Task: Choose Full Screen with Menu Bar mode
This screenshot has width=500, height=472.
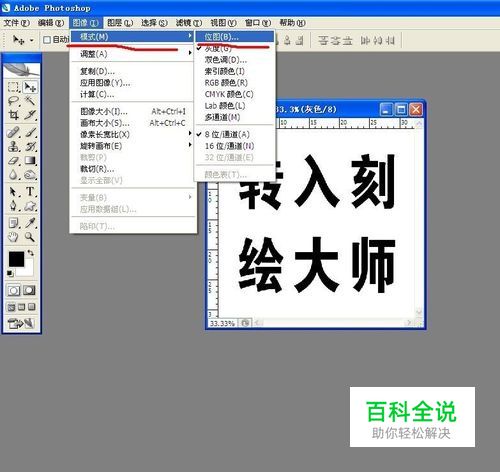Action: (21, 307)
